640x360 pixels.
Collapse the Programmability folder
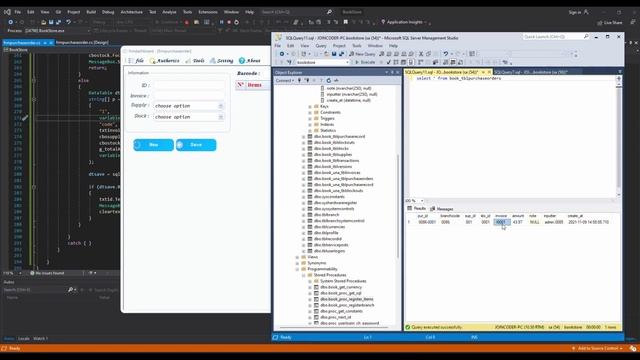pos(297,269)
